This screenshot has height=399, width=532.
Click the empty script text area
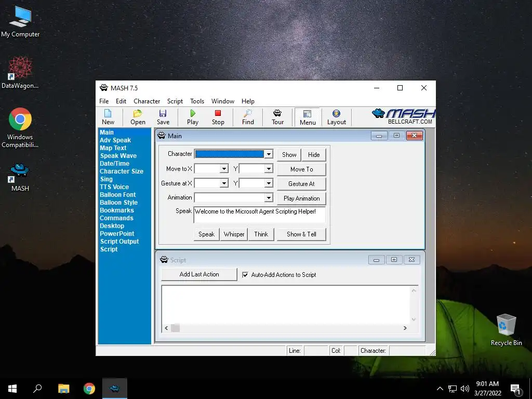286,304
